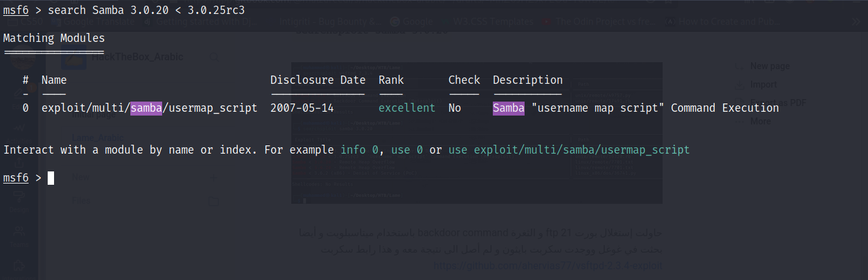868x280 pixels.
Task: Click the green 'info 0' example text
Action: tap(359, 150)
